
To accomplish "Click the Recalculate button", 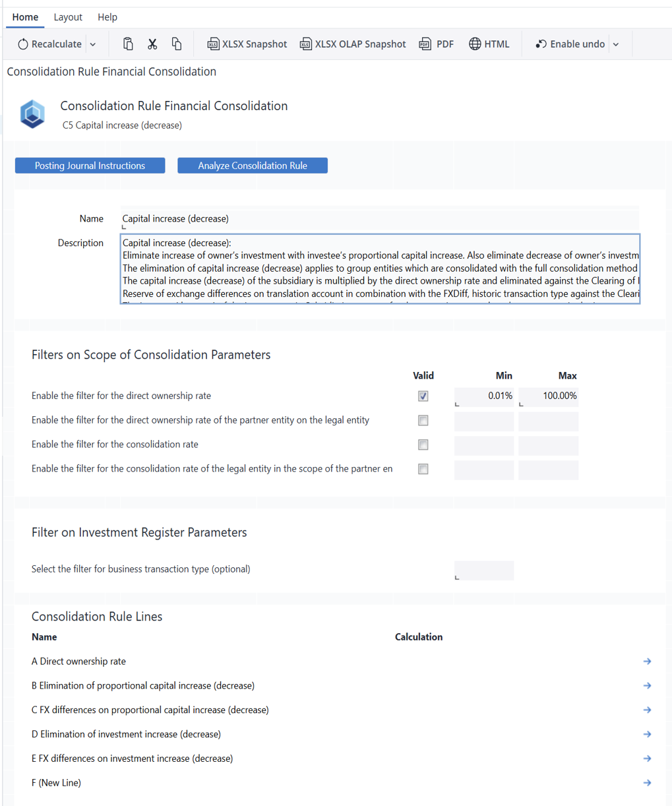I will (x=49, y=44).
